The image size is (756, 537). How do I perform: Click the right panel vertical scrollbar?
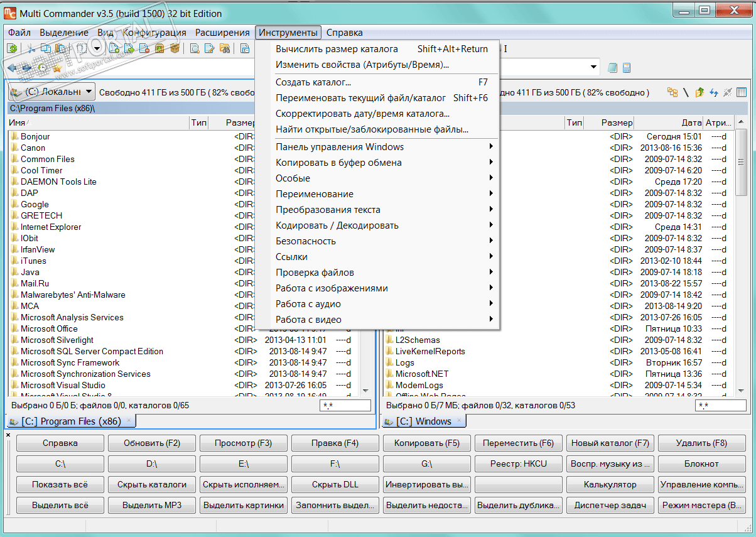point(741,258)
